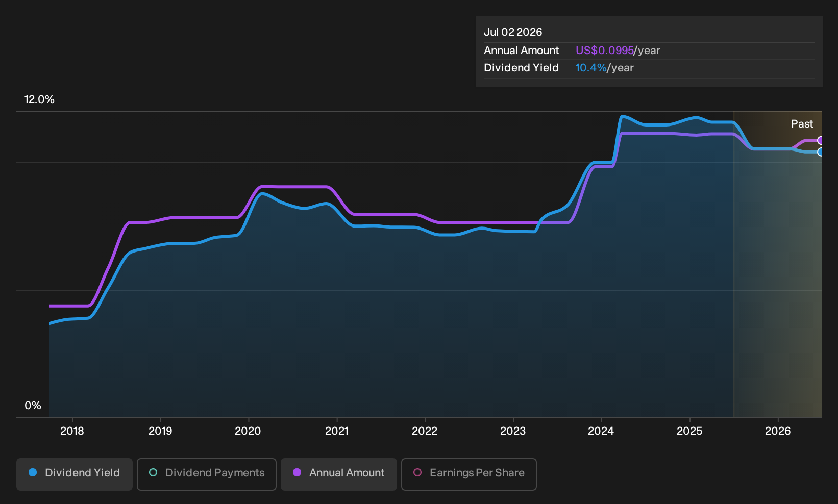
Task: Click the 'Annual Amount' tooltip row label
Action: click(521, 51)
